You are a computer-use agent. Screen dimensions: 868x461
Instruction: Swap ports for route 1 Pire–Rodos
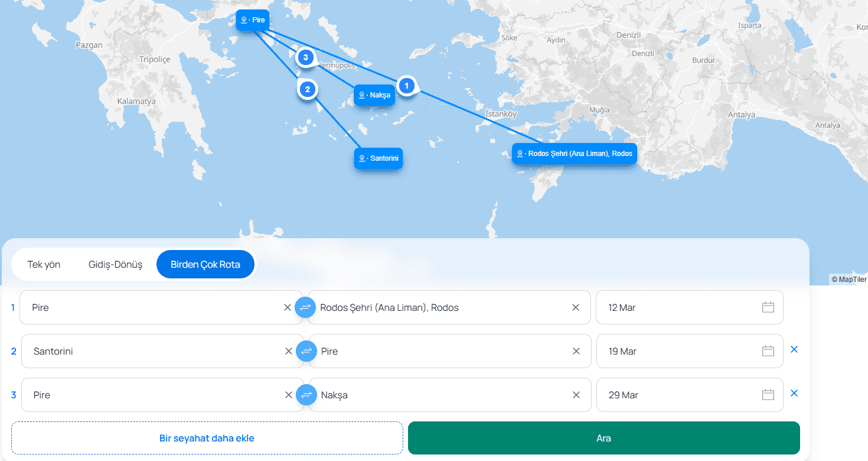pyautogui.click(x=305, y=307)
